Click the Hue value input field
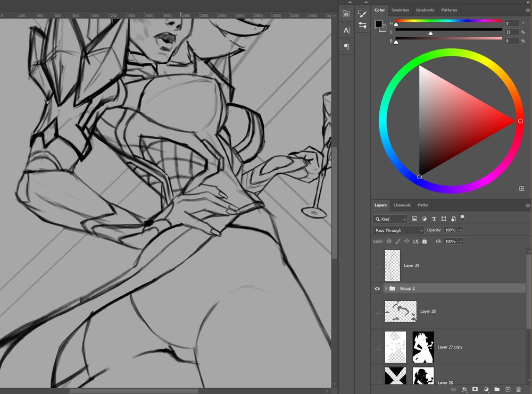Image resolution: width=532 pixels, height=394 pixels. pyautogui.click(x=512, y=23)
